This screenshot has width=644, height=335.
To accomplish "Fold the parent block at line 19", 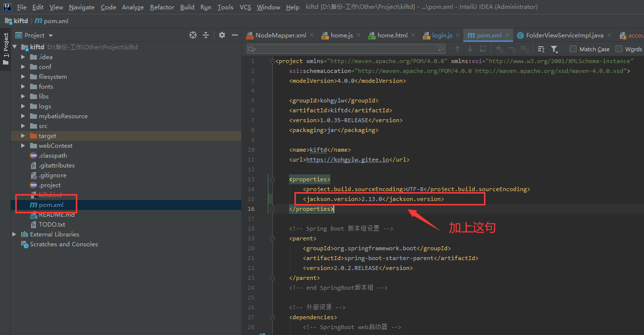I will (x=271, y=238).
